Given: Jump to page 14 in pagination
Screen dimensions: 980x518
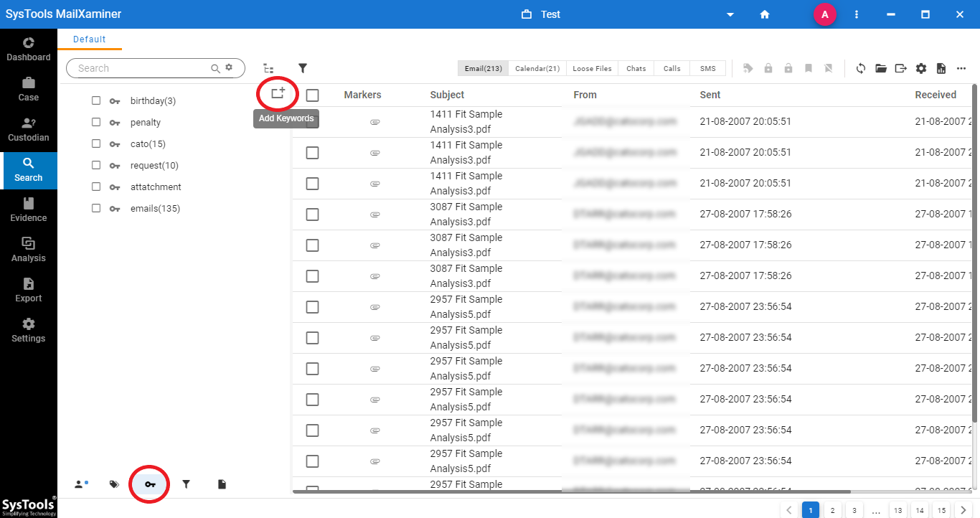Looking at the screenshot, I should point(919,509).
